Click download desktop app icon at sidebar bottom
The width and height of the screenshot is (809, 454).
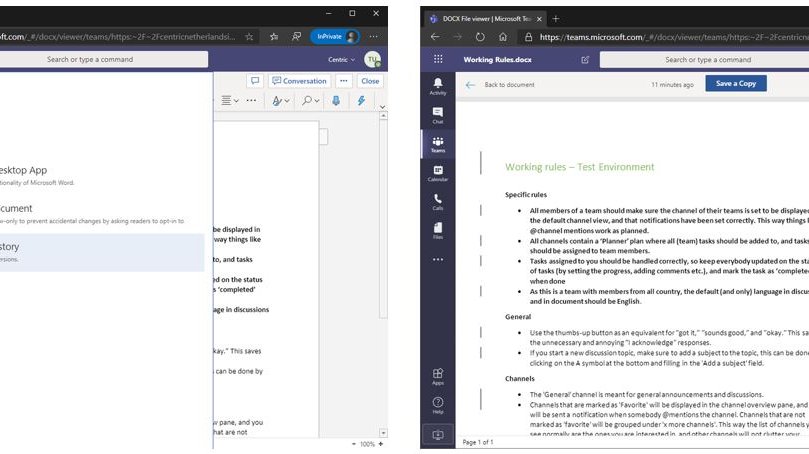(438, 435)
